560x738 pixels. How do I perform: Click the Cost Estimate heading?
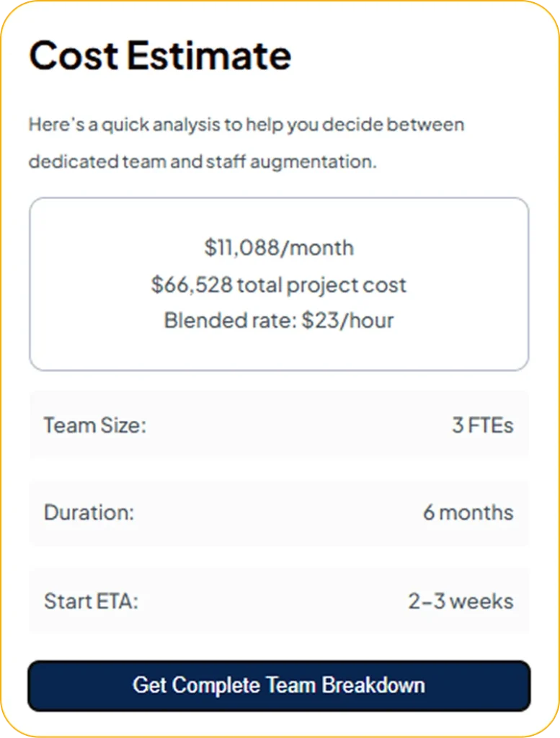(x=160, y=55)
